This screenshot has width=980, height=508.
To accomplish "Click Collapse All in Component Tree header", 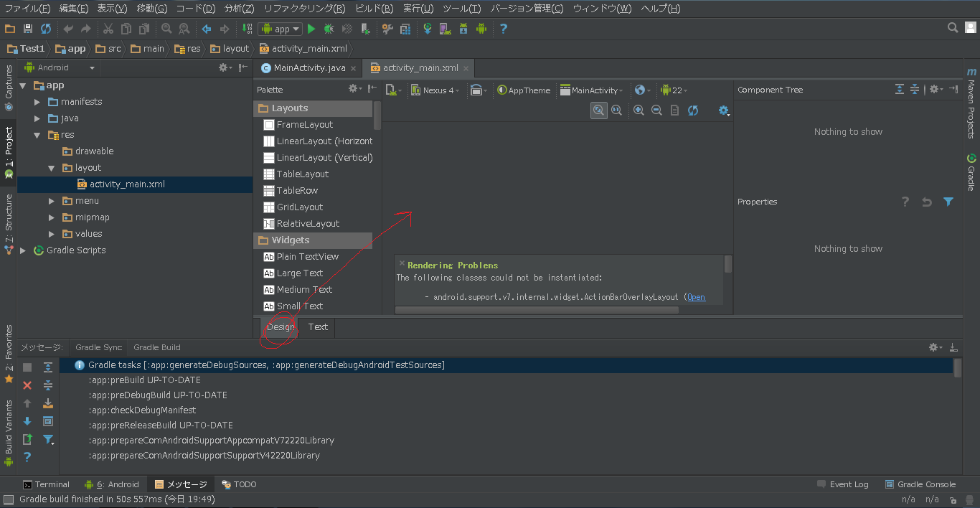I will point(915,90).
